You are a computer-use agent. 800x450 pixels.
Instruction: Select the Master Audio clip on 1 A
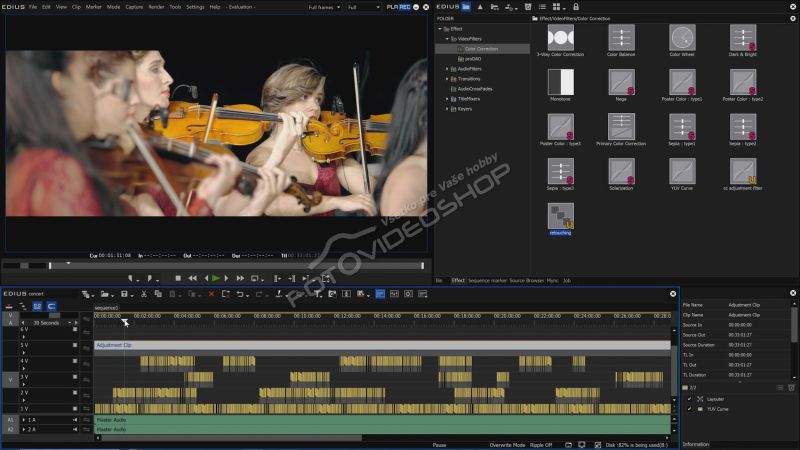point(382,419)
